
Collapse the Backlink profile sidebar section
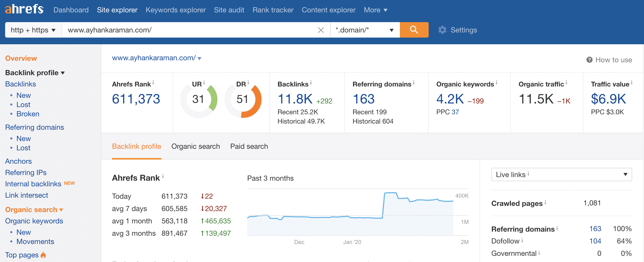coord(35,73)
